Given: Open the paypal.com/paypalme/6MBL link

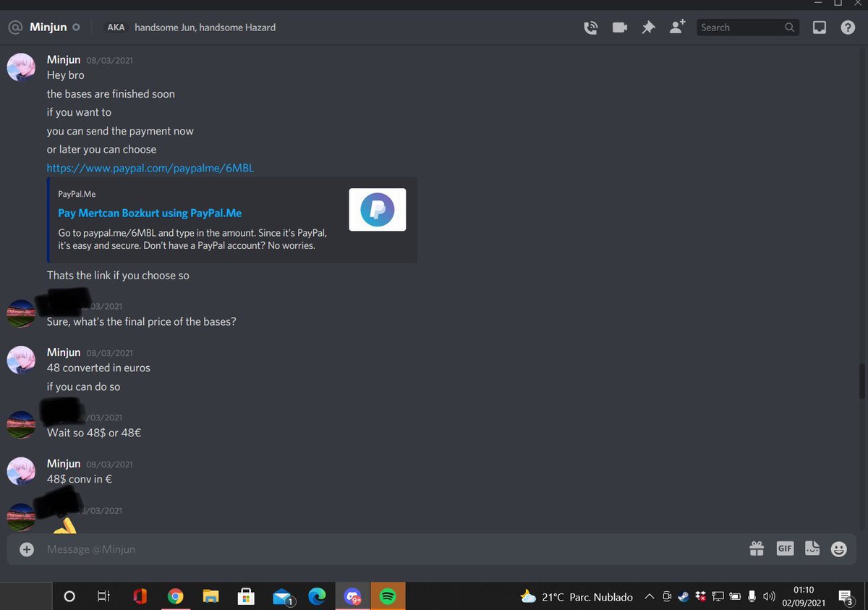Looking at the screenshot, I should pyautogui.click(x=150, y=168).
